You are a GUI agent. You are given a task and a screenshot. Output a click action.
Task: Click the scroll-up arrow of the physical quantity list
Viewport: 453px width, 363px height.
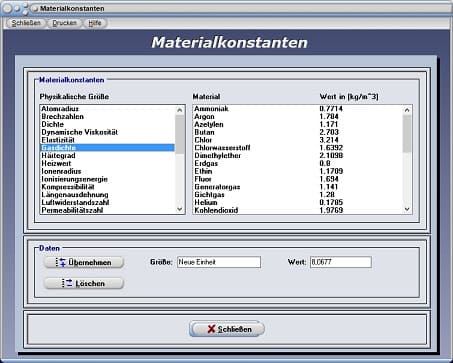click(180, 110)
